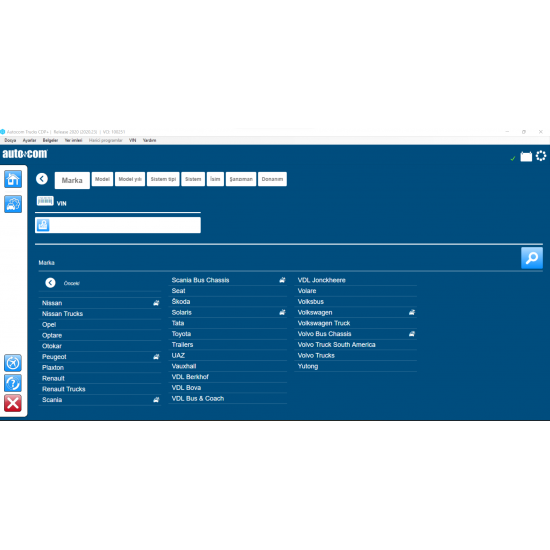Screen dimensions: 550x550
Task: Open the battery status icon
Action: [x=526, y=156]
